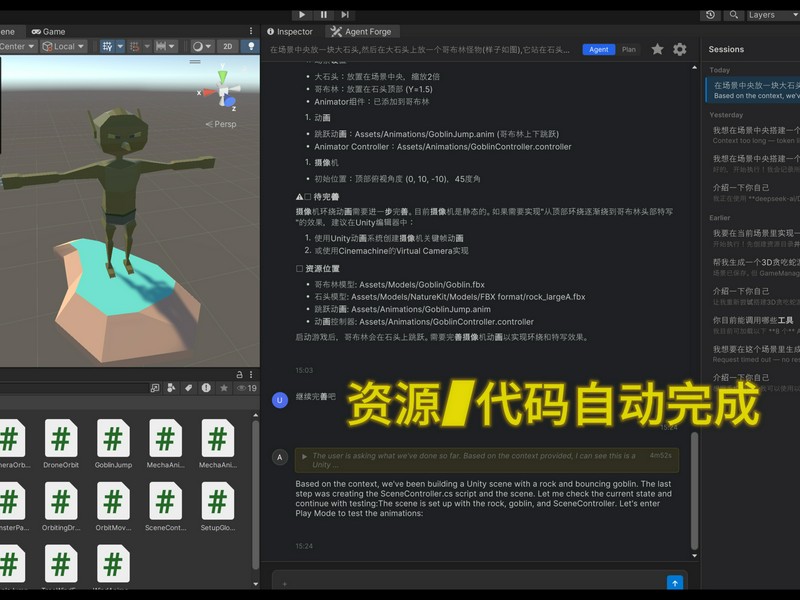Toggle the Project panel lock icon
Viewport: 800px width, 600px height.
[239, 374]
